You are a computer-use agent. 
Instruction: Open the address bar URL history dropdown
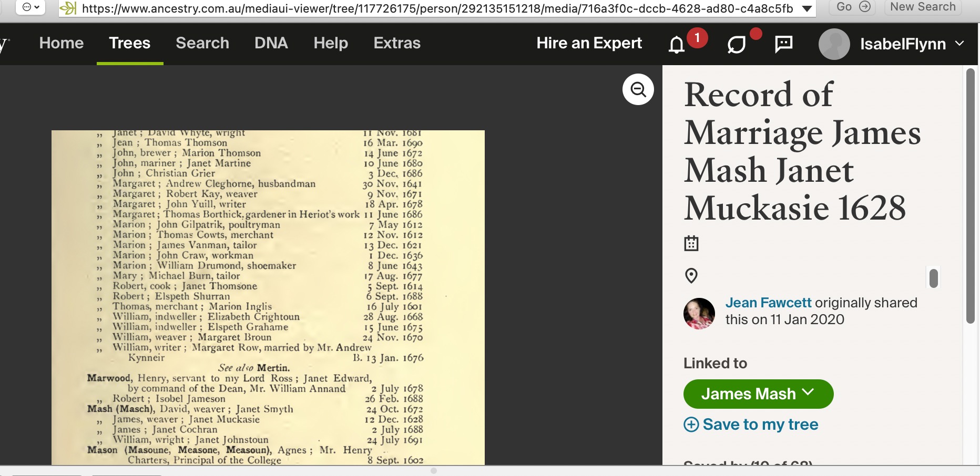pyautogui.click(x=807, y=8)
